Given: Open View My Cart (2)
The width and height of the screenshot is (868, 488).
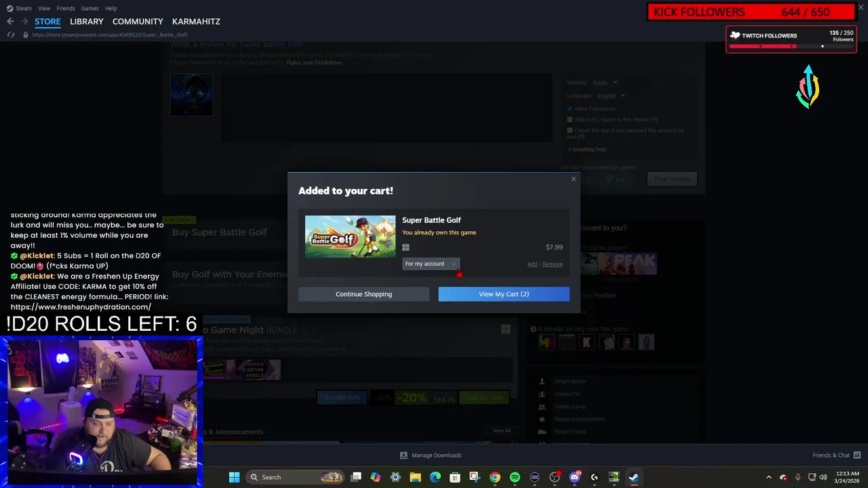Looking at the screenshot, I should click(504, 294).
